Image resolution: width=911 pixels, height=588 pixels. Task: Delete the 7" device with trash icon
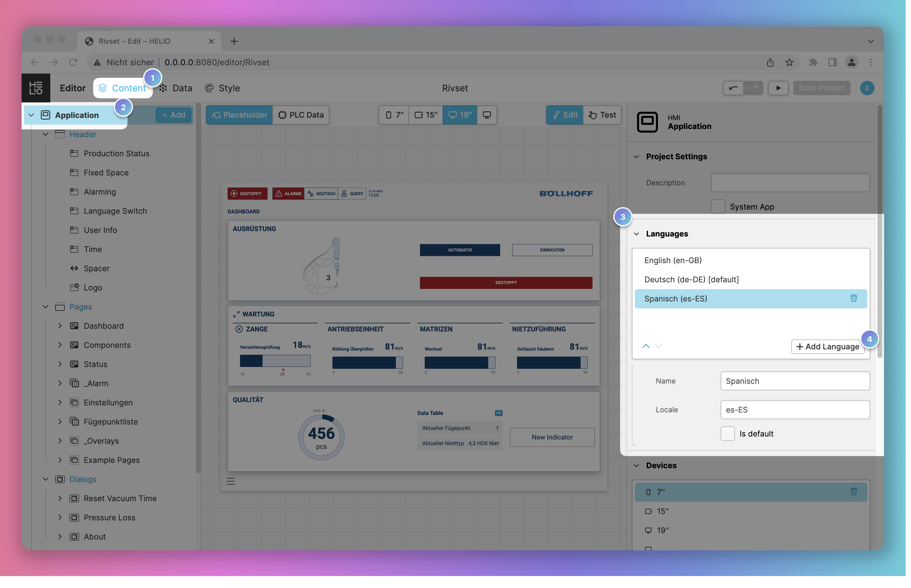pos(853,492)
